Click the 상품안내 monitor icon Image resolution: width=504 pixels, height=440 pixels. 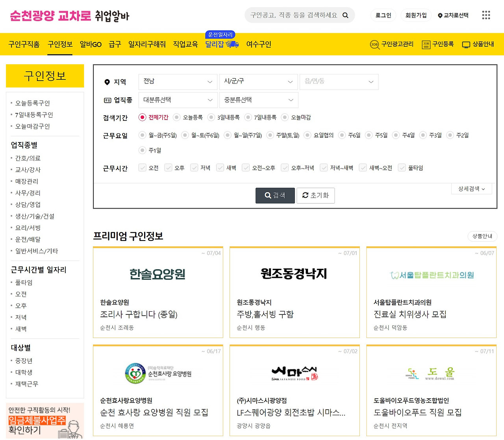coord(466,44)
